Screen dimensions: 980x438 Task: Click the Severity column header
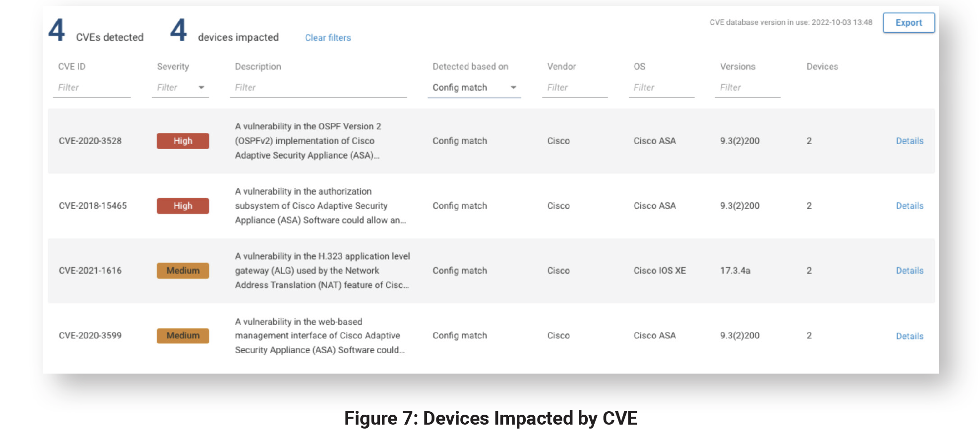pyautogui.click(x=173, y=66)
